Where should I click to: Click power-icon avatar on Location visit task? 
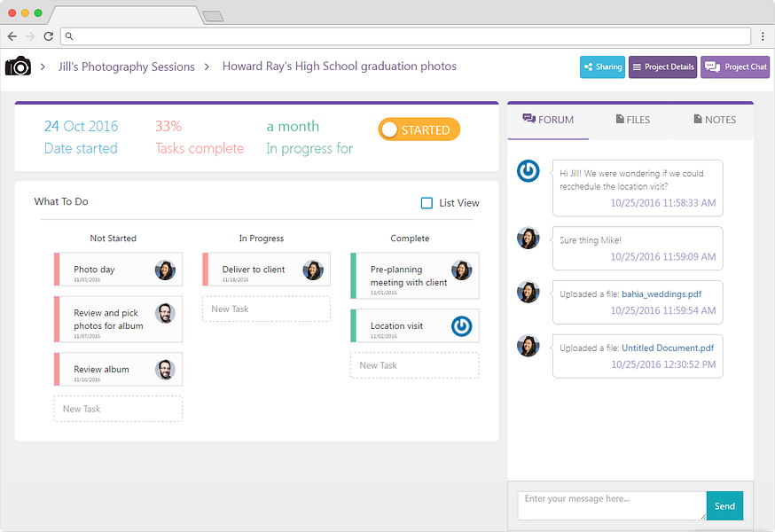click(x=462, y=326)
